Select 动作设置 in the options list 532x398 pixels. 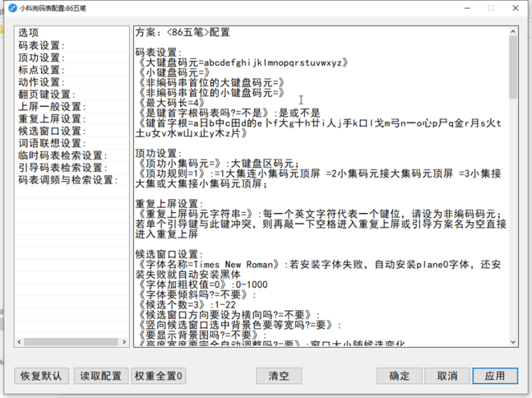coord(72,82)
